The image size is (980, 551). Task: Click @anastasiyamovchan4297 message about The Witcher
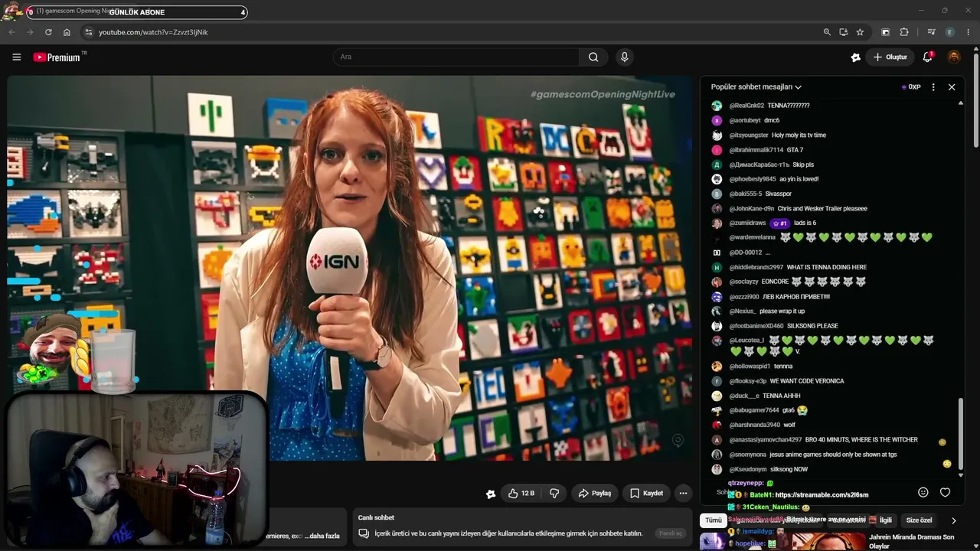pos(861,440)
